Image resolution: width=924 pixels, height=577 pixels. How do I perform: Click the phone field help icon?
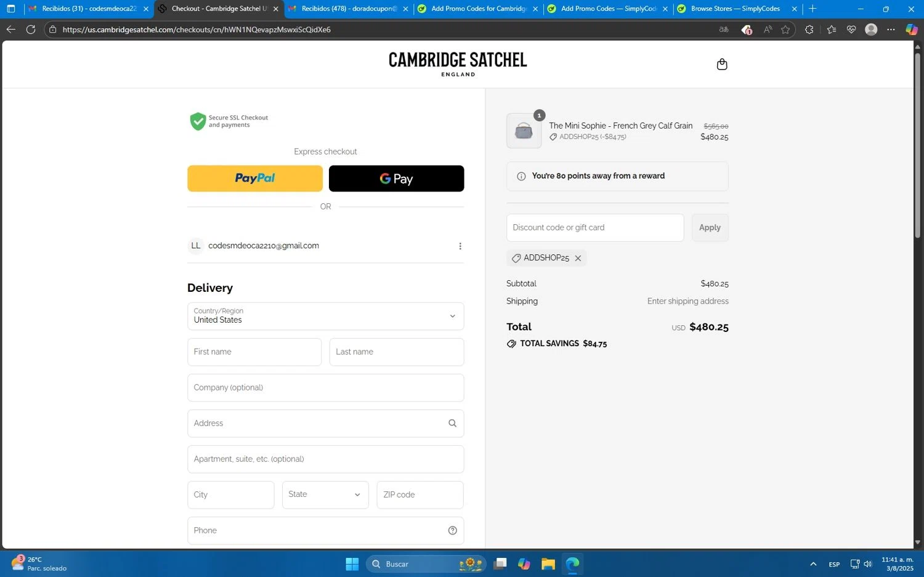(x=452, y=530)
